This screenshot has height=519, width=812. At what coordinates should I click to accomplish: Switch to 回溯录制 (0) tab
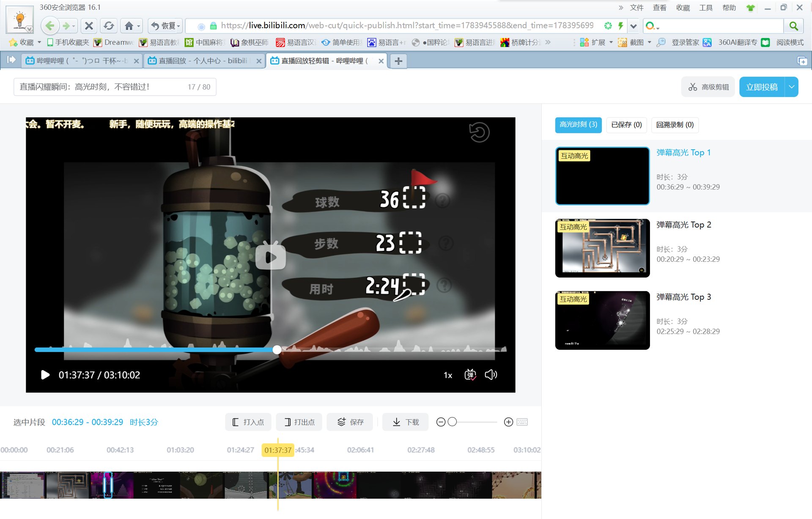click(x=675, y=125)
